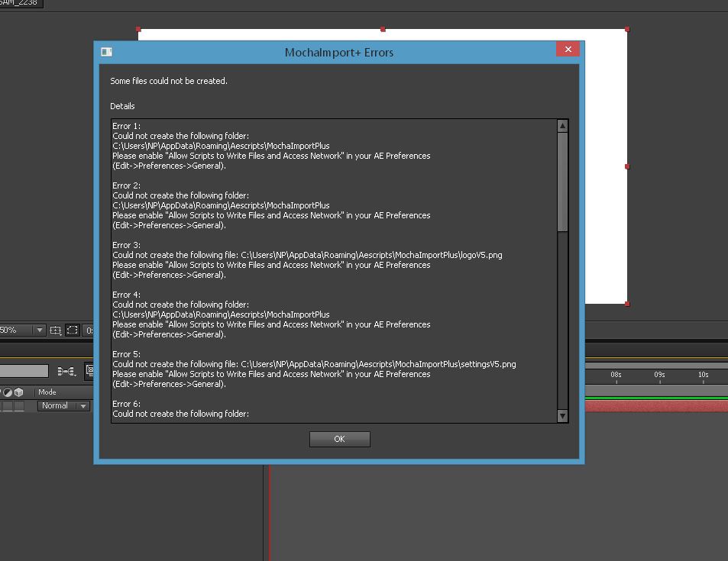Click the error list scroll-down arrow
The height and width of the screenshot is (561, 728).
pos(562,416)
